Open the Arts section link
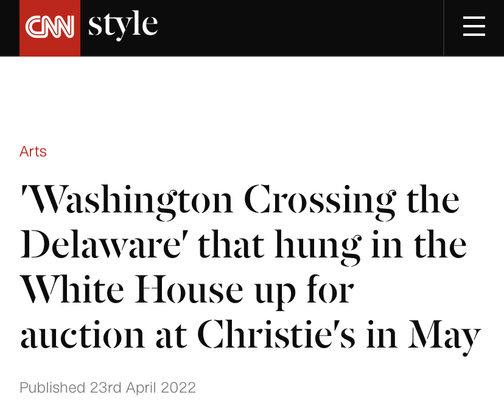 click(x=33, y=152)
